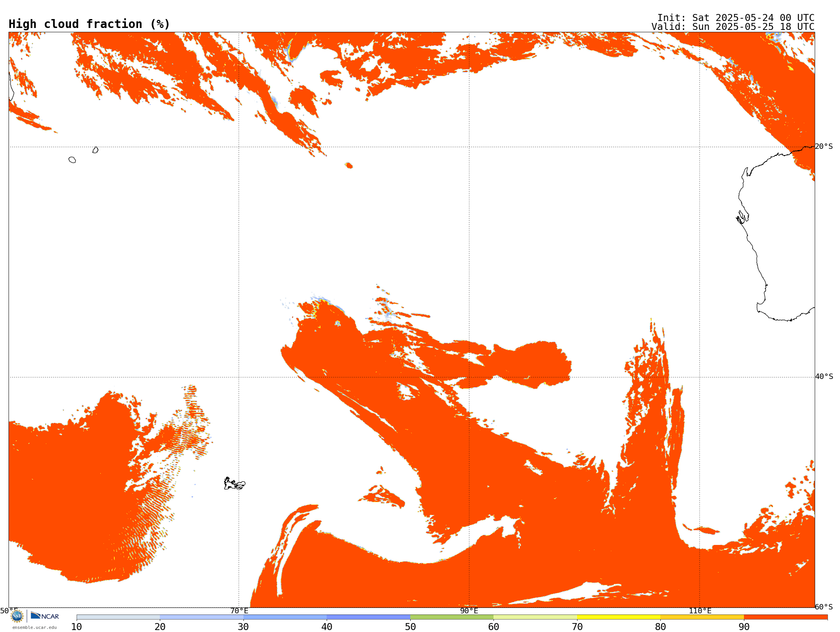The image size is (840, 632).
Task: Click the 40°S latitude label
Action: click(824, 377)
